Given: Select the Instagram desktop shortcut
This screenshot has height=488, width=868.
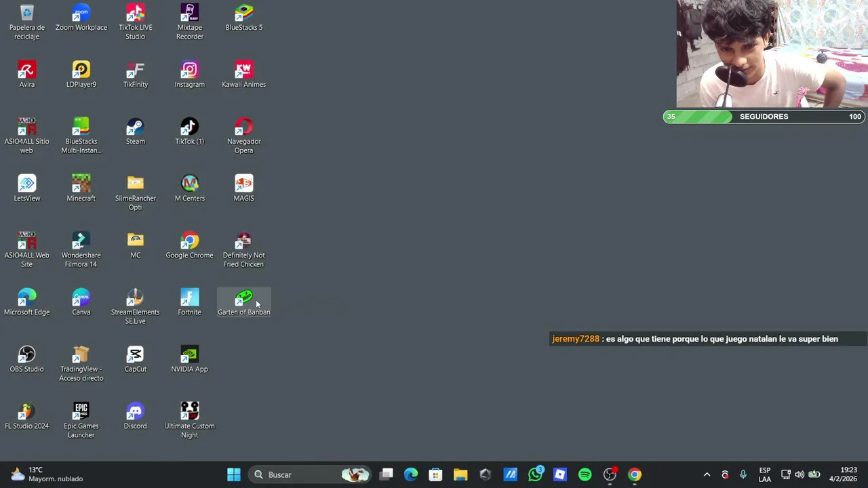Looking at the screenshot, I should (190, 75).
